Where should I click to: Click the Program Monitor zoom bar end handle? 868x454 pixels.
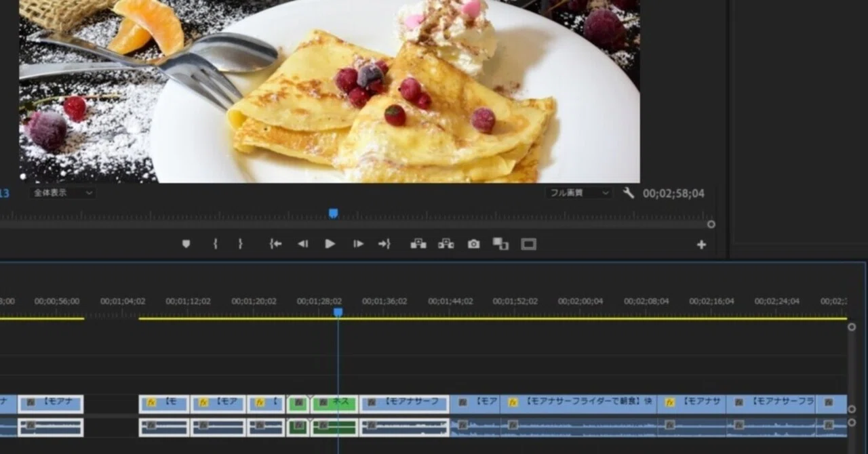(x=711, y=224)
